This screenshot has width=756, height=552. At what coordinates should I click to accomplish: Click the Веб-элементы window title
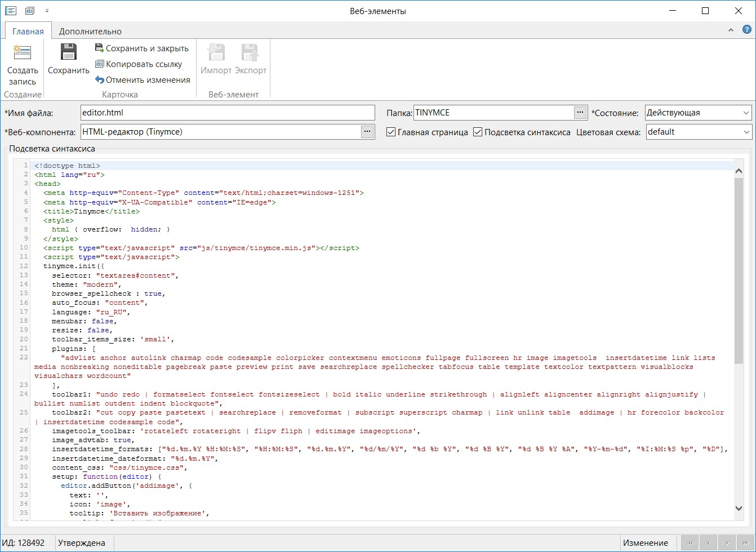(x=378, y=11)
